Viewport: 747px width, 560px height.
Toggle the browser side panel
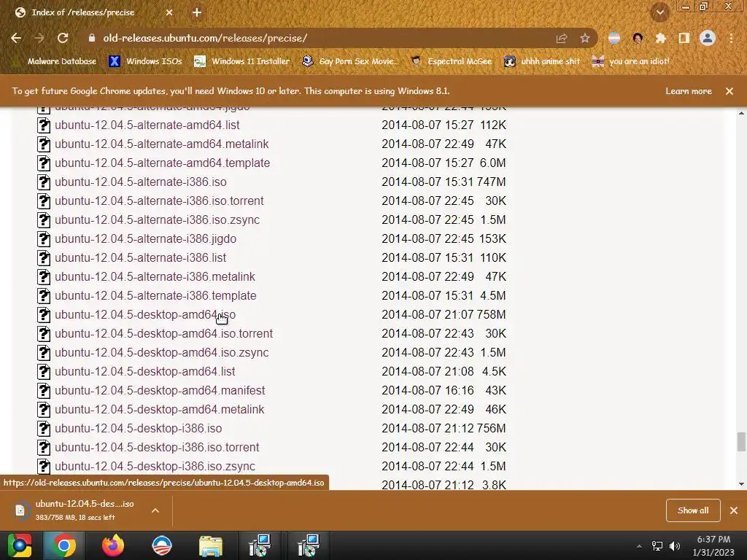(x=684, y=38)
